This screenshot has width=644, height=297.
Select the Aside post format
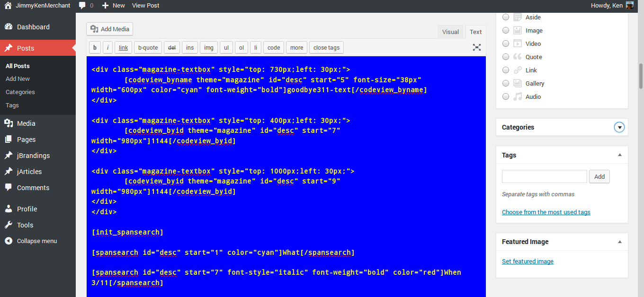pos(506,17)
